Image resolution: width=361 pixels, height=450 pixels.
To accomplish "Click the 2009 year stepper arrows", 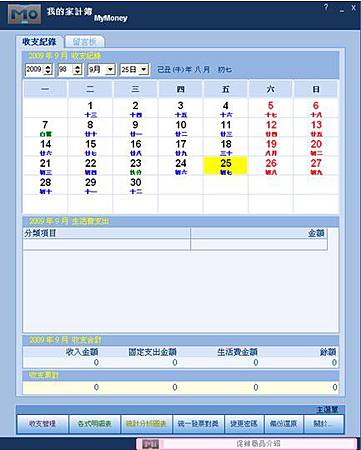I will (x=48, y=70).
